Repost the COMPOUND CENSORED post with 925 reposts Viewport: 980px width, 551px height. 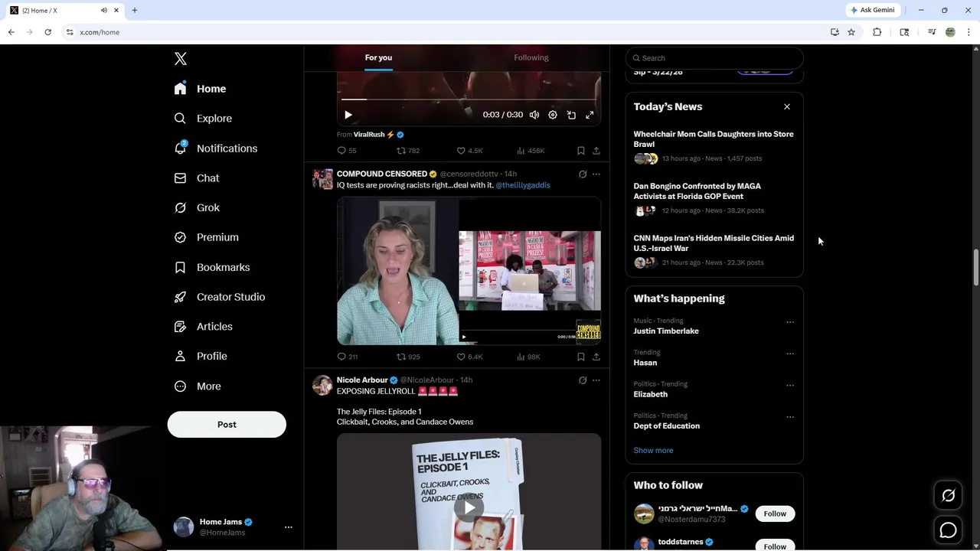pyautogui.click(x=408, y=357)
